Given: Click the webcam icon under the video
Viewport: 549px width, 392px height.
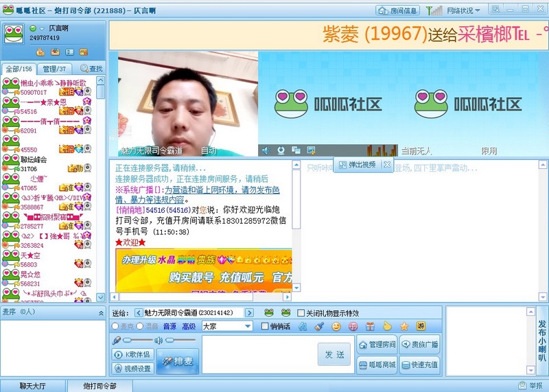Looking at the screenshot, I should pyautogui.click(x=281, y=150).
